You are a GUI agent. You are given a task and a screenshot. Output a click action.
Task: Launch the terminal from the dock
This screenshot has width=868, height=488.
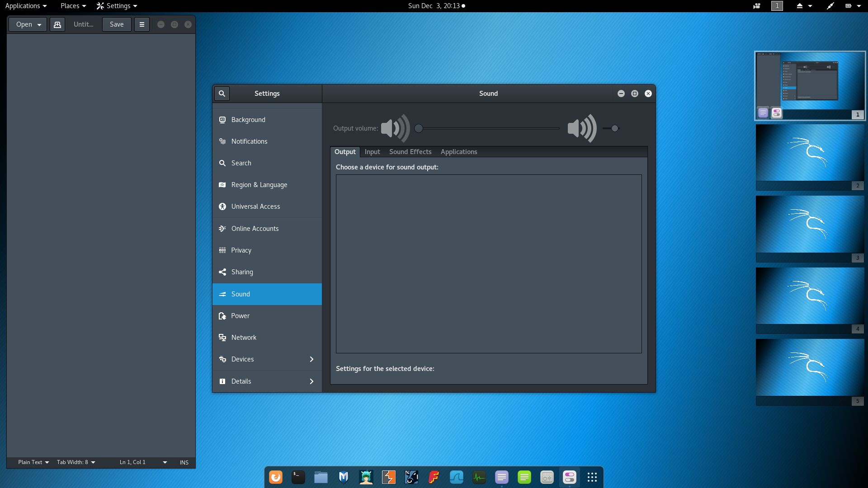[298, 477]
